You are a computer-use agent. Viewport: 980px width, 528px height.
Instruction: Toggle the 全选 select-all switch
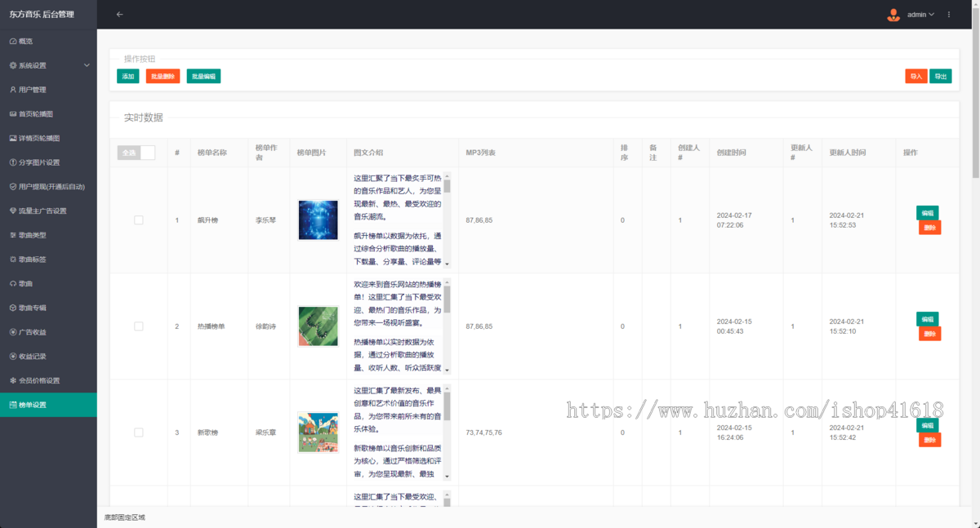tap(136, 153)
